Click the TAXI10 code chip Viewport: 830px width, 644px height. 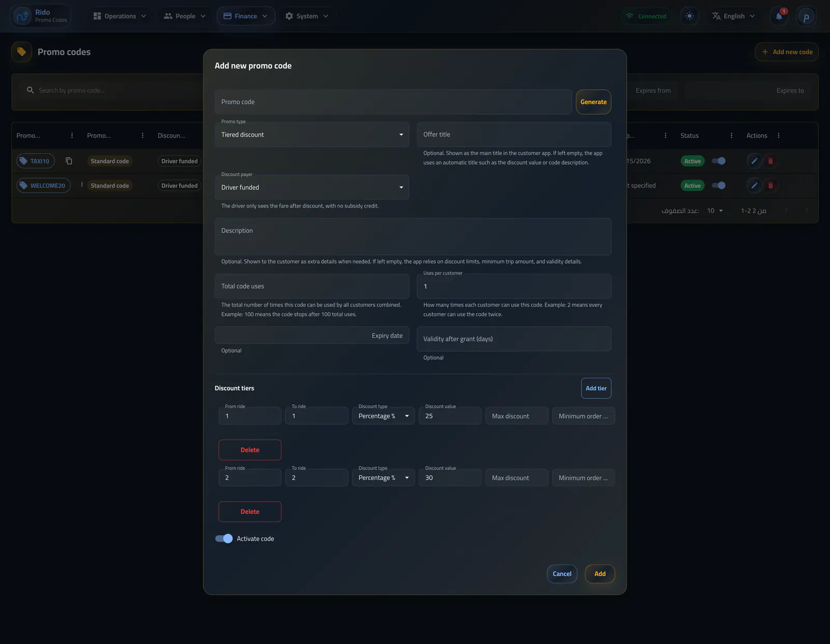point(35,161)
